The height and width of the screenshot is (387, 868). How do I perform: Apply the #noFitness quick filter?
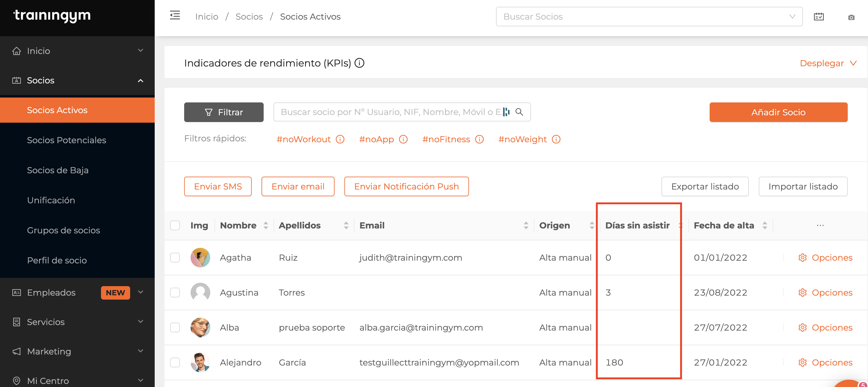446,139
